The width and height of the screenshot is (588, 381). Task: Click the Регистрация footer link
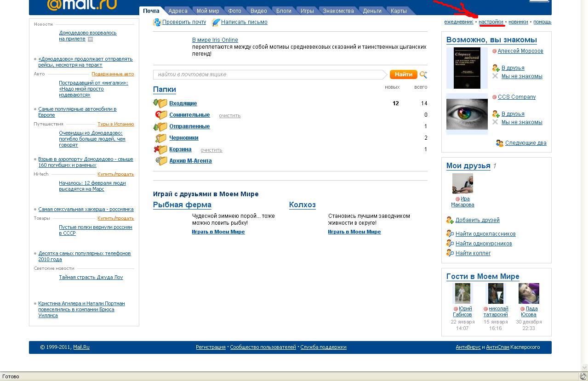point(211,347)
